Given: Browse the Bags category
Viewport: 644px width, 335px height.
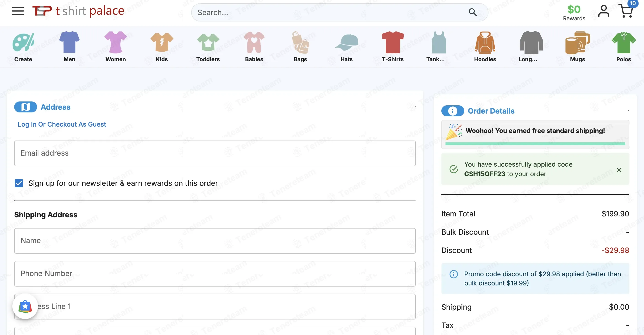Looking at the screenshot, I should (300, 46).
